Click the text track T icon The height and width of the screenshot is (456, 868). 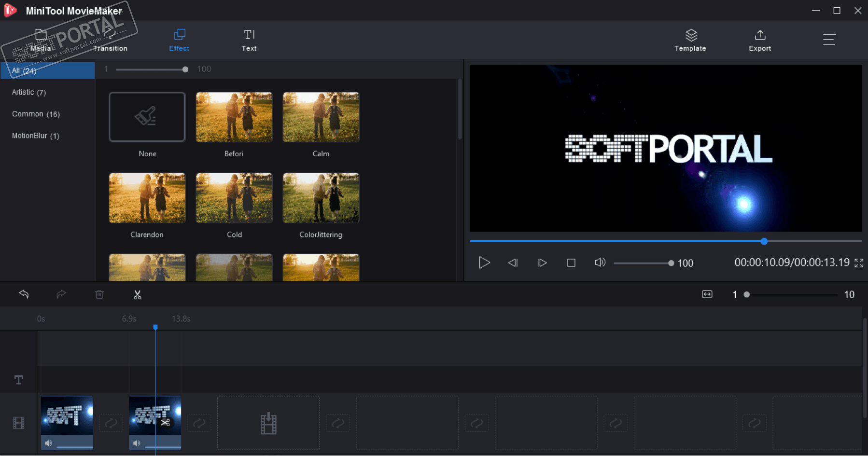click(19, 380)
